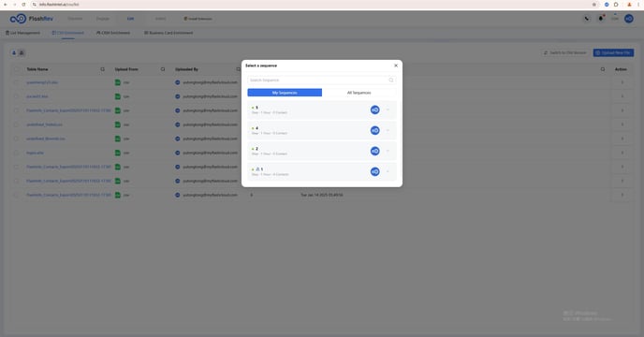Expand sequence 5 with its chevron

[x=388, y=110]
